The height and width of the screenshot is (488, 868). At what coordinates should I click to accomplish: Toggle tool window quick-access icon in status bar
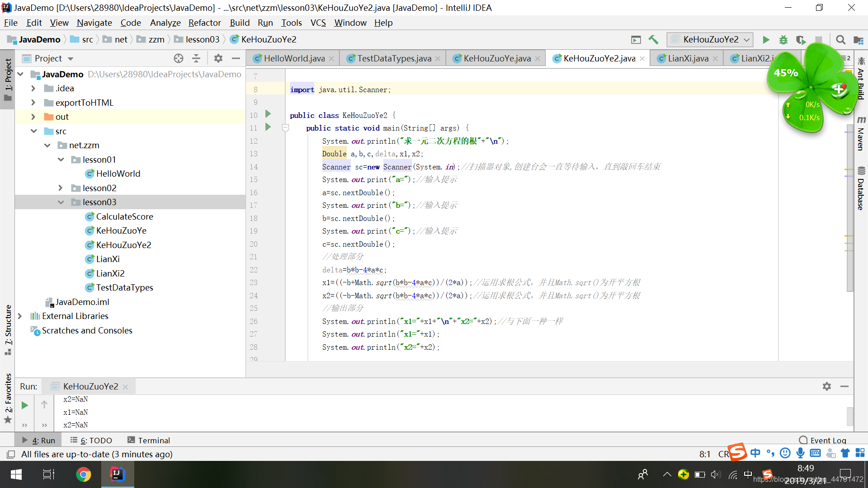click(11, 454)
